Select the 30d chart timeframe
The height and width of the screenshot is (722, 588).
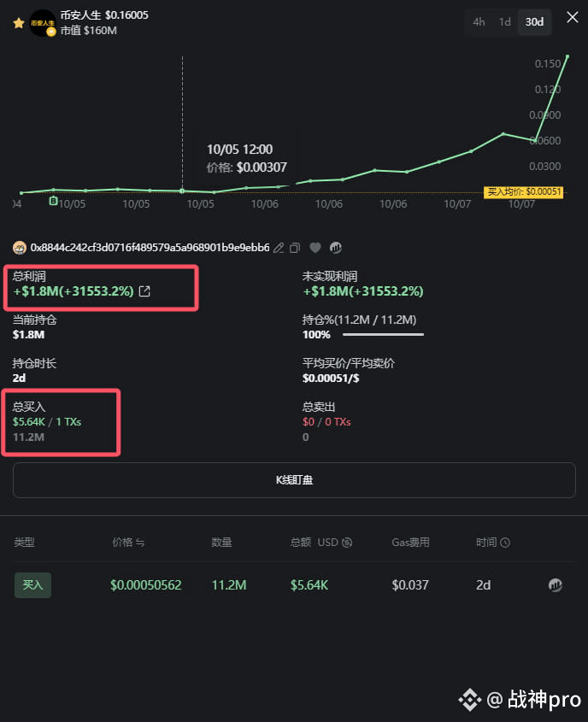534,22
